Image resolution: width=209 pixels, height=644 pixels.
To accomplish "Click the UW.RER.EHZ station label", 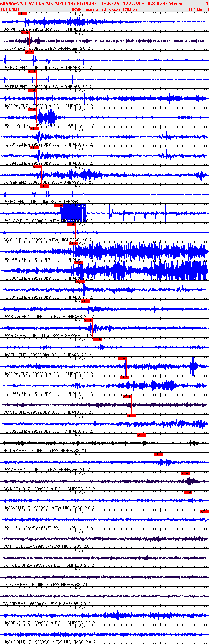I will click(x=15, y=527).
